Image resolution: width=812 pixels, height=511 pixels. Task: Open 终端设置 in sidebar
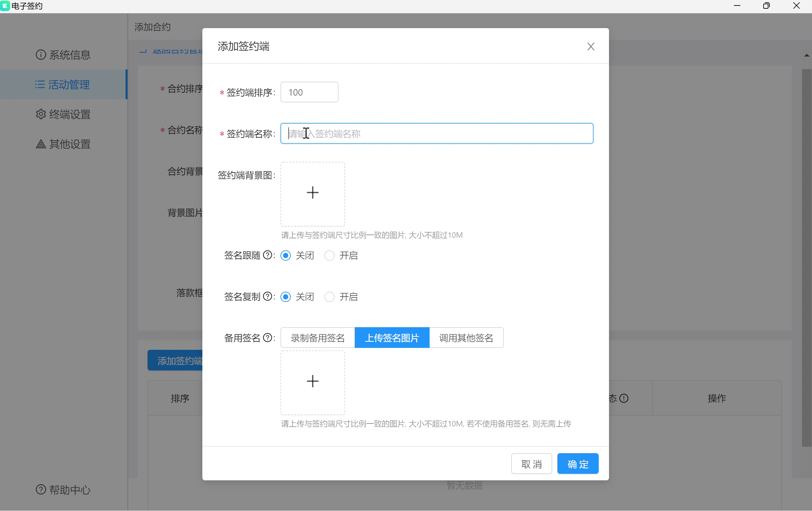(x=63, y=114)
